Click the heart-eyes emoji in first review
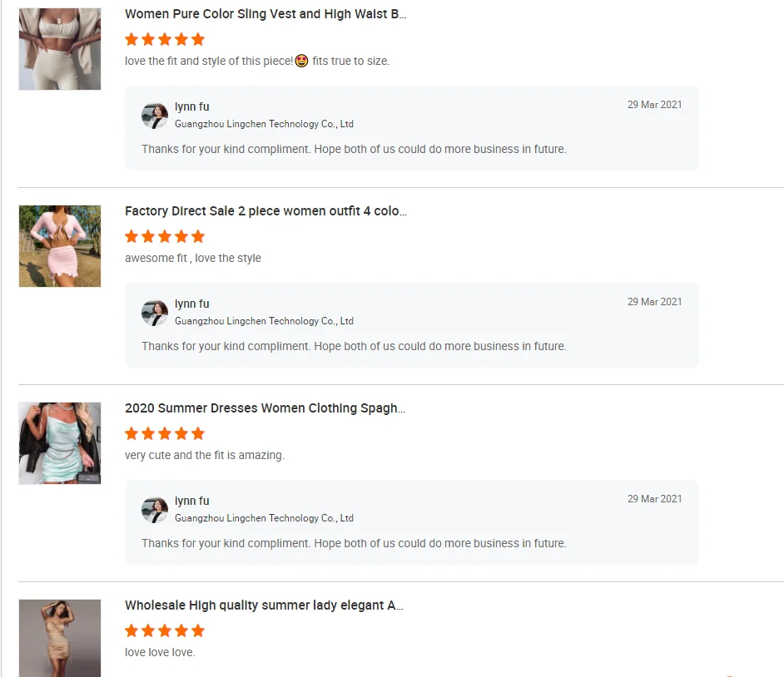 click(301, 61)
